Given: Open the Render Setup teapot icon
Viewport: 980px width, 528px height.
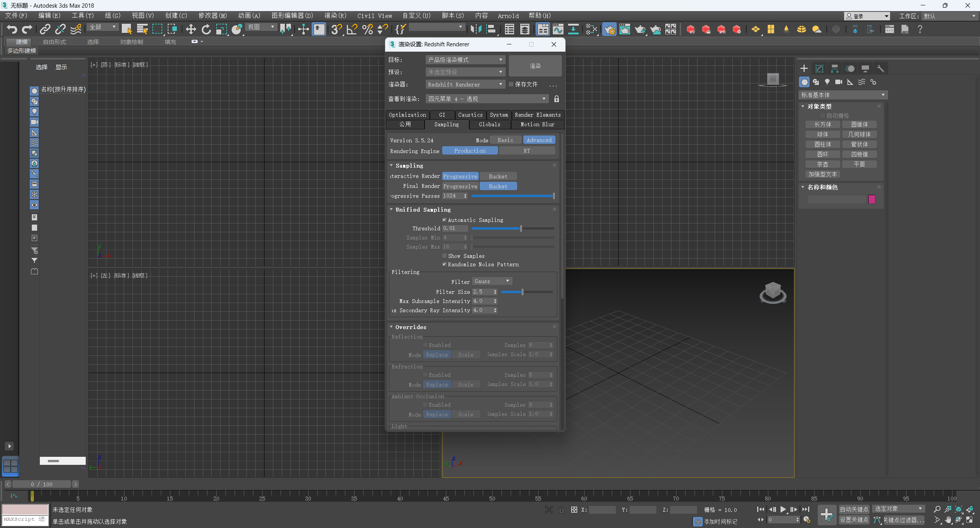Looking at the screenshot, I should coord(609,29).
